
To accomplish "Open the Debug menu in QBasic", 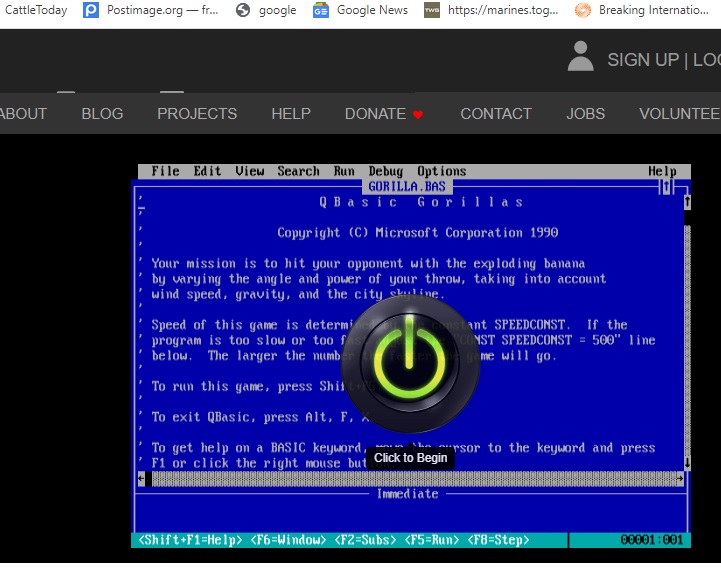I will tap(385, 171).
